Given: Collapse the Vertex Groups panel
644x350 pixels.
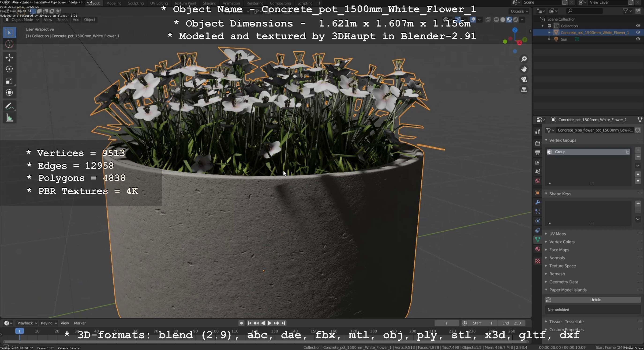Looking at the screenshot, I should click(546, 140).
